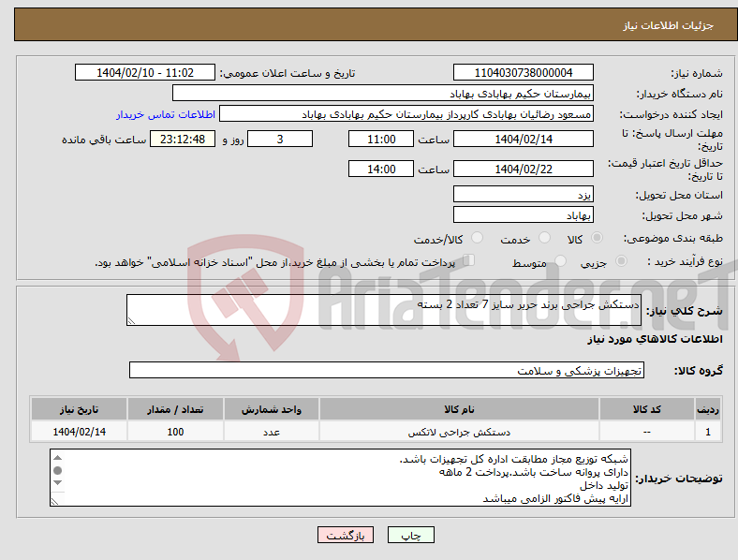Screen dimensions: 738x560
Task: Click the table cell دستکش جراحی لاتکس
Action: 459,432
